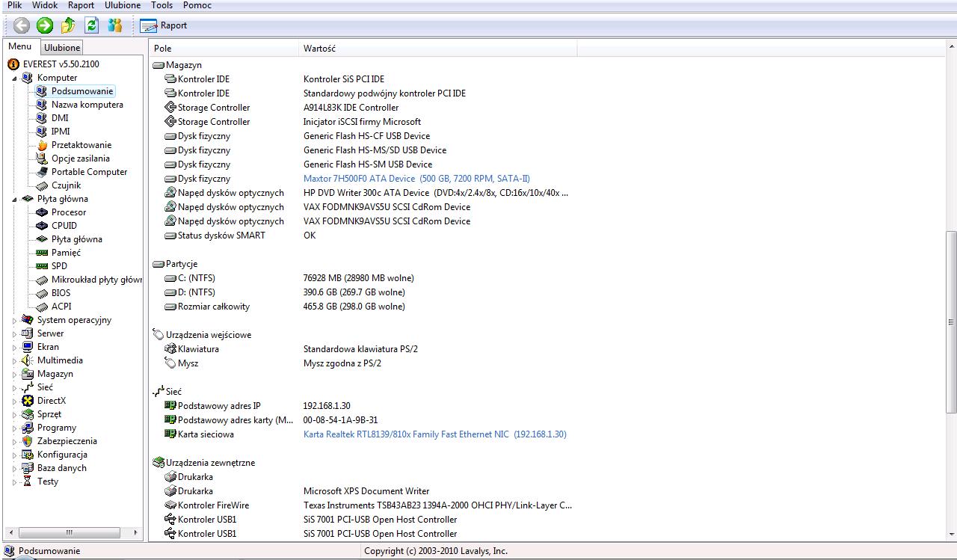Click the Nazwa komputera icon in tree
This screenshot has height=560, width=957.
[x=42, y=105]
